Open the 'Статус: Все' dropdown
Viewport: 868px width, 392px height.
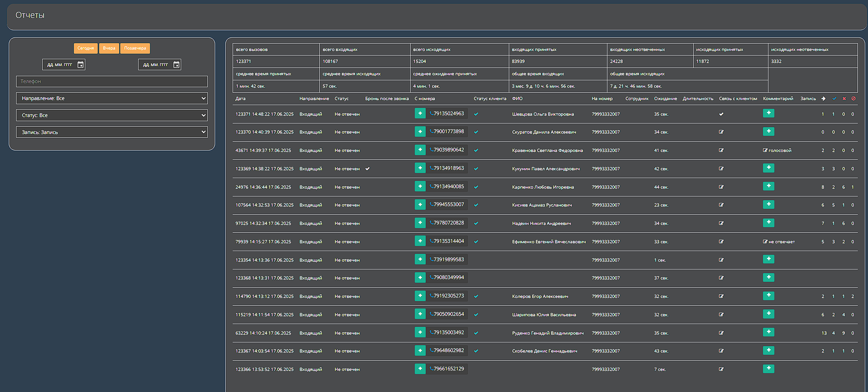pyautogui.click(x=112, y=115)
